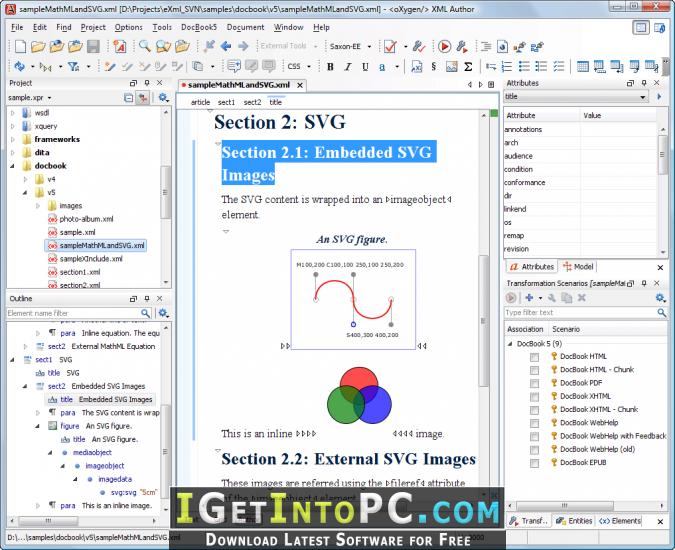
Task: Click the Element name filter field
Action: (x=74, y=313)
